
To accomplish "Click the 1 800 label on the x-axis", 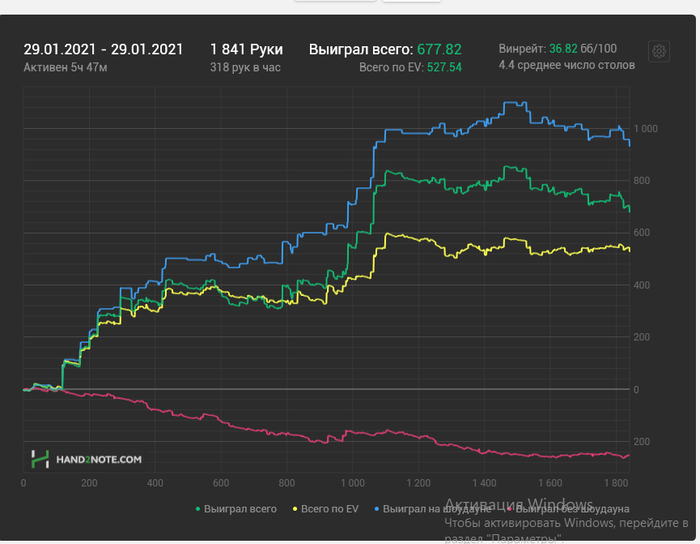I will coord(616,483).
